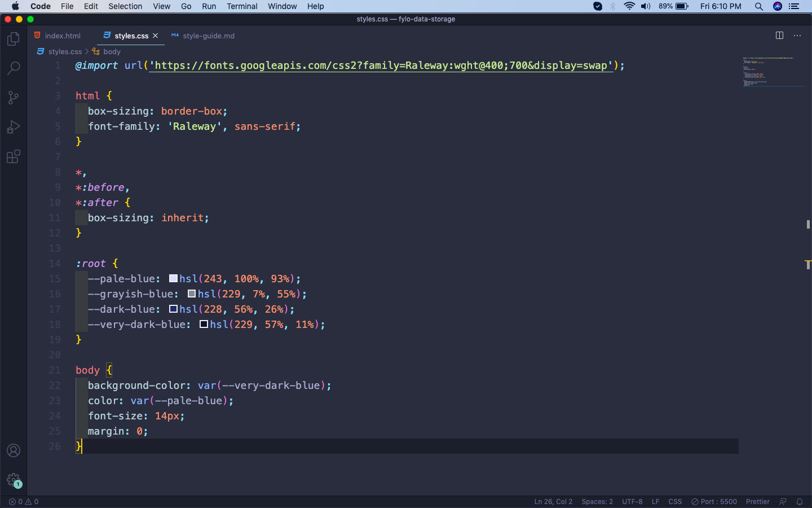Click the 'box-sizing: border-box' declaration
The height and width of the screenshot is (508, 812).
[x=157, y=111]
